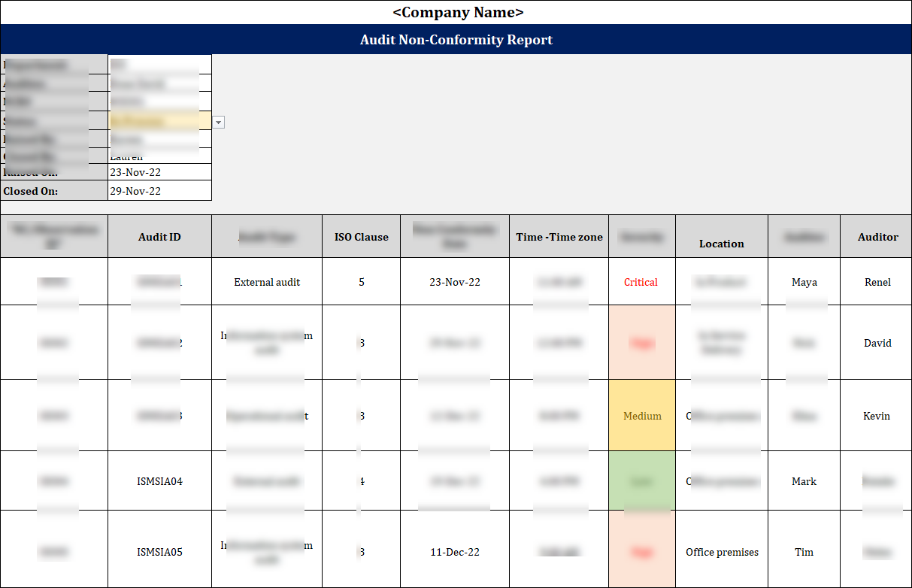Click the Medium severity yellow cell
912x588 pixels.
(641, 415)
